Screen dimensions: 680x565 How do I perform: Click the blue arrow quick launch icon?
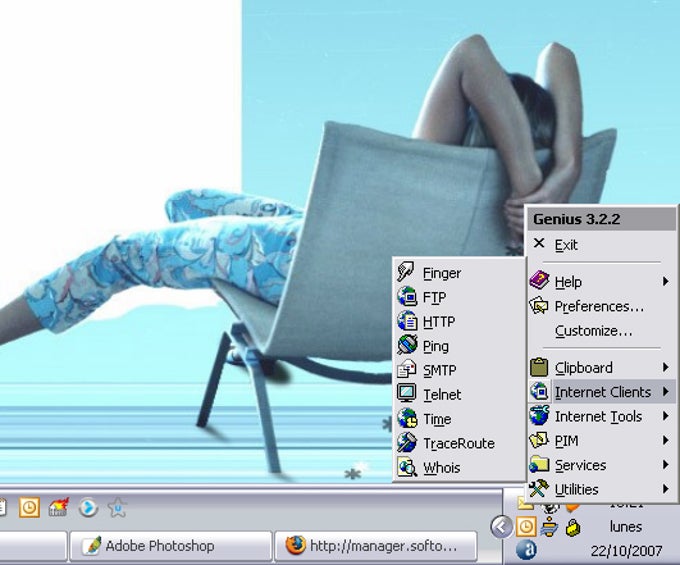(x=88, y=507)
